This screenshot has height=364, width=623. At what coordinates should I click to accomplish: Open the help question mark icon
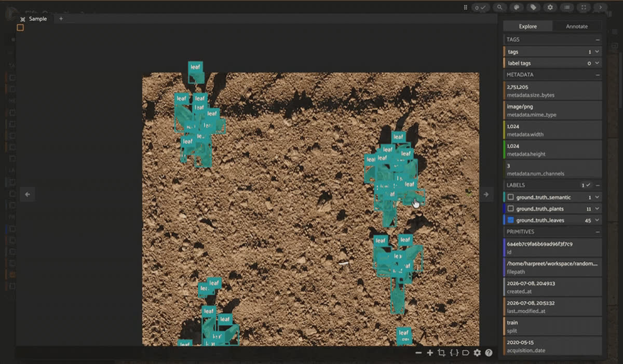[489, 353]
